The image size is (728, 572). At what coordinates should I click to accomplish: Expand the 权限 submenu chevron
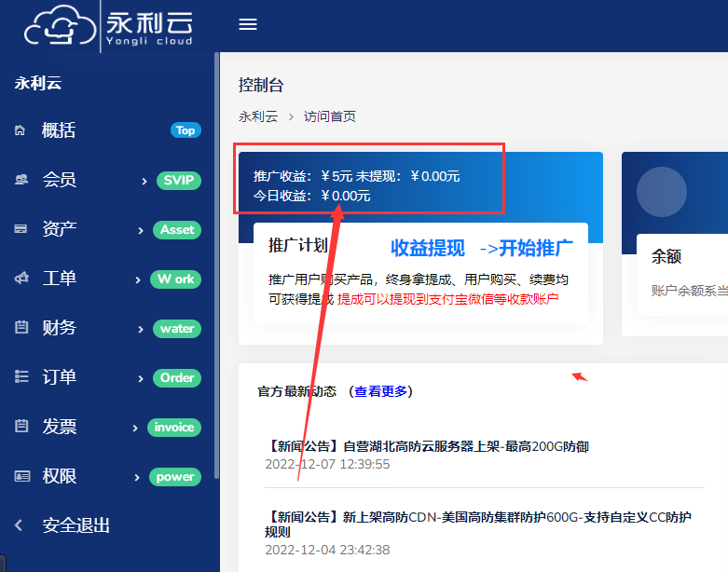[137, 478]
